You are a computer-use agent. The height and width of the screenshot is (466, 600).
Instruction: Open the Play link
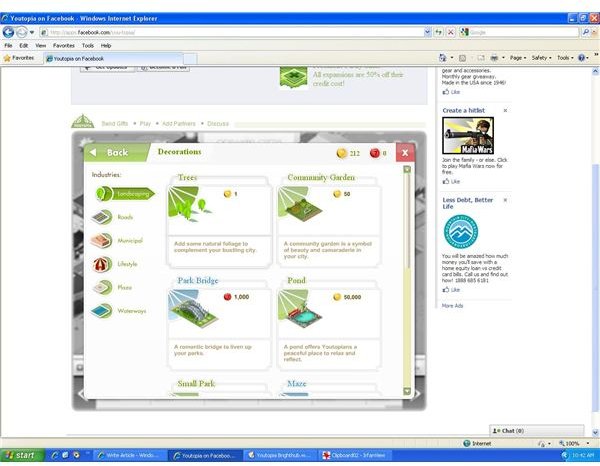[x=145, y=124]
